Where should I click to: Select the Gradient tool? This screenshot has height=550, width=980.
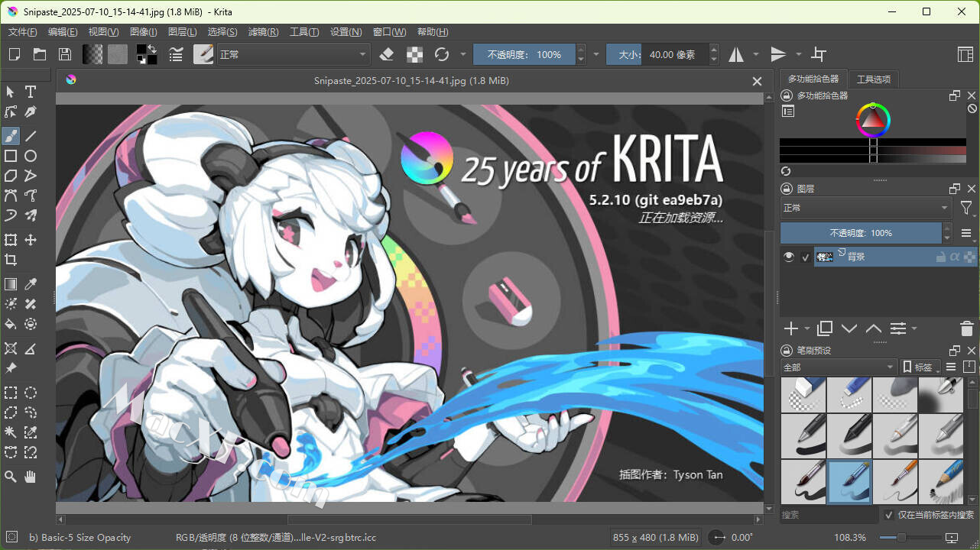[11, 284]
